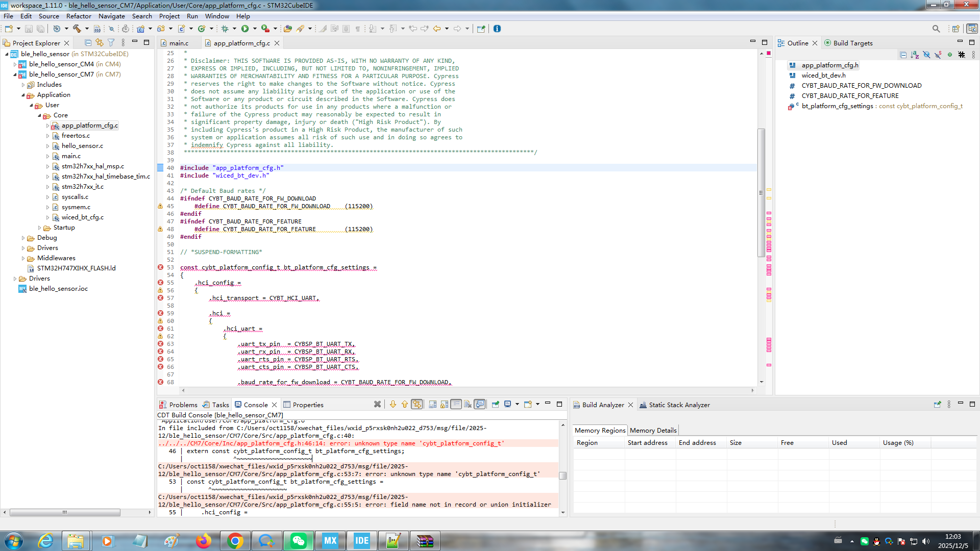Open the Refactor menu
980x551 pixels.
pyautogui.click(x=78, y=16)
